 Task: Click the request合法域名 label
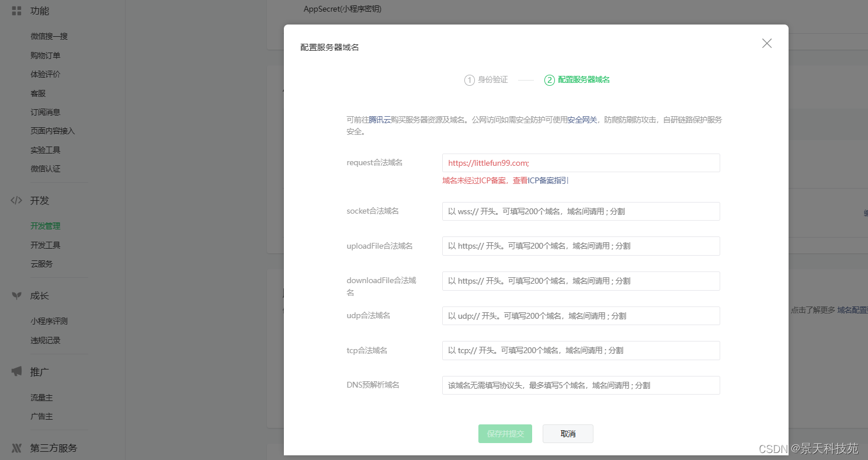tap(374, 162)
